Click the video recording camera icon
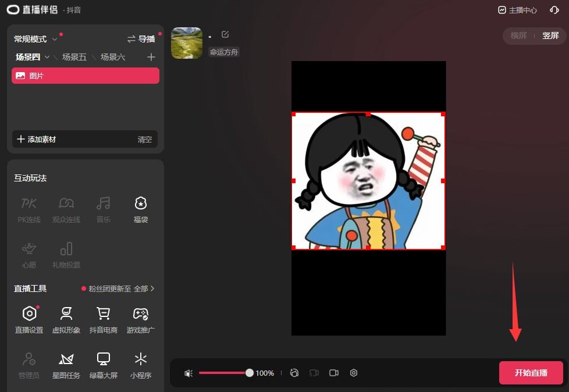Image resolution: width=569 pixels, height=392 pixels. (334, 373)
